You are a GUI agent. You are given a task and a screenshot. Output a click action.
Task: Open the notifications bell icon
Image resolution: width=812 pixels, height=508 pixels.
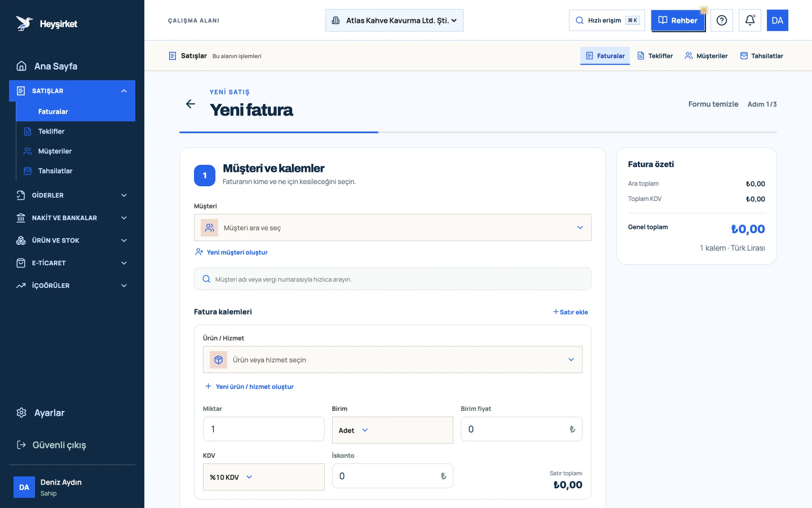(x=750, y=20)
